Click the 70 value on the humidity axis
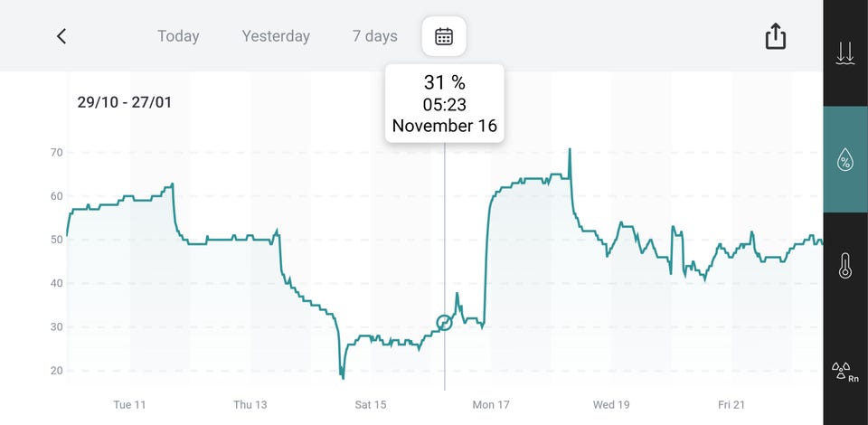Screen dimensions: 868x425 coord(56,152)
